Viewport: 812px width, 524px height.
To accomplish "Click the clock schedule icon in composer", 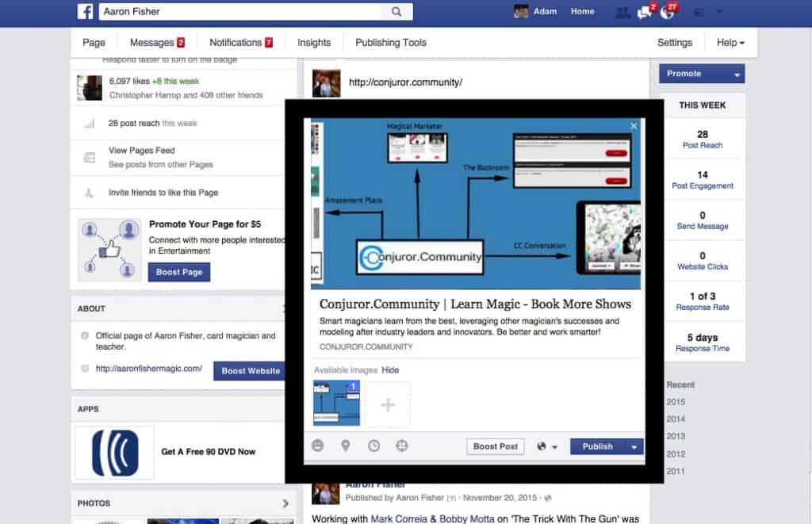I will [374, 446].
